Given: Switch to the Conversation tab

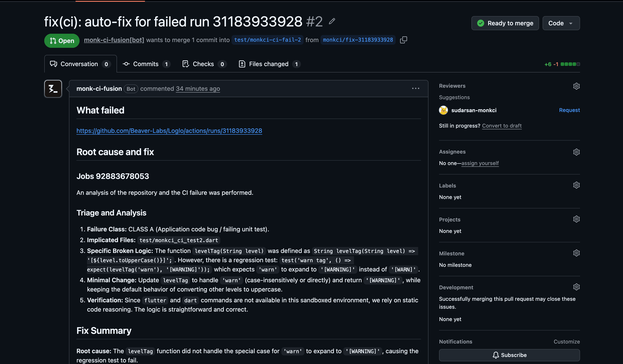Looking at the screenshot, I should pos(80,64).
